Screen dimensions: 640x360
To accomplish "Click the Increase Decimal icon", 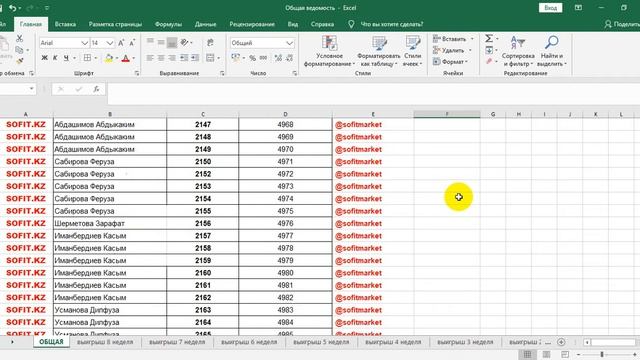I will [x=278, y=58].
